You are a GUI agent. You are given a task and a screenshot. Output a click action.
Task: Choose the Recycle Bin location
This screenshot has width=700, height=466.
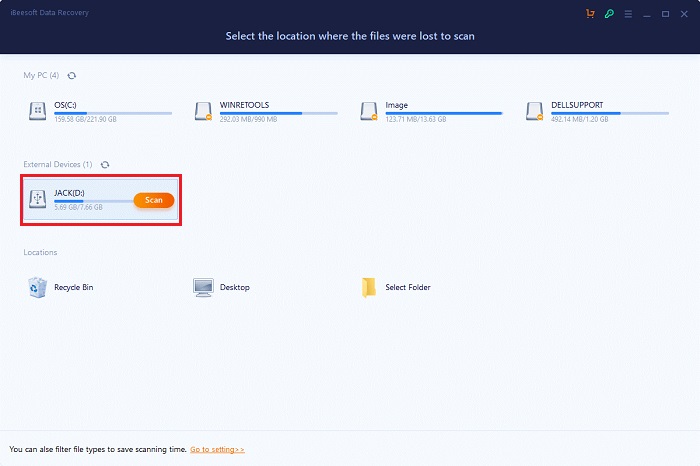pos(38,287)
